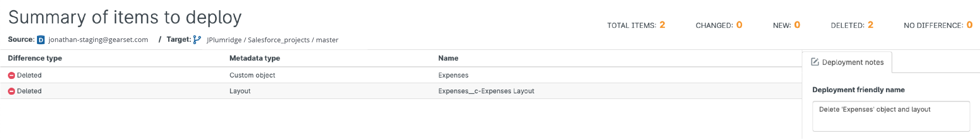The image size is (980, 139).
Task: Sort by the Metadata type column header
Action: (x=255, y=58)
